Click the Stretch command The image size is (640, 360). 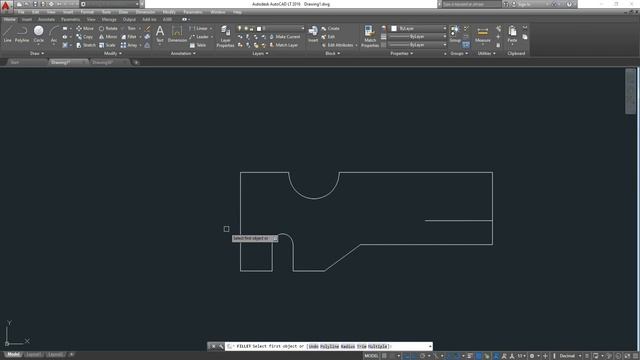(x=86, y=45)
